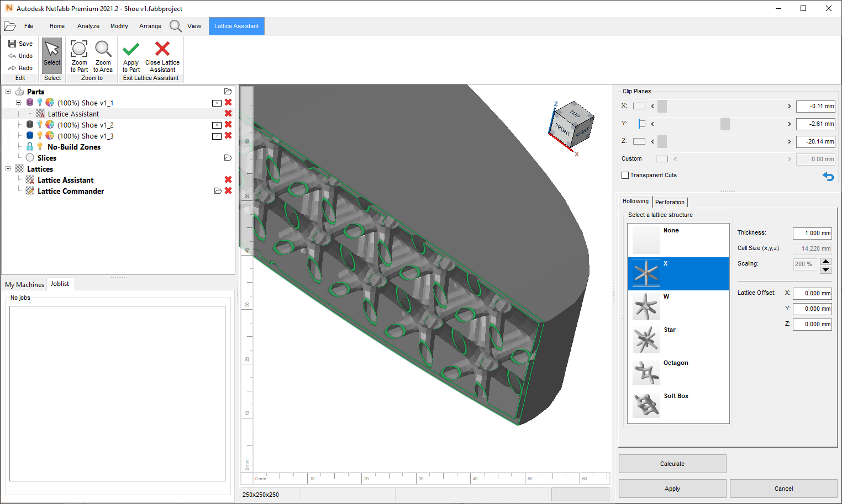
Task: Click color wheel icon of Shoe v1_1
Action: point(50,103)
